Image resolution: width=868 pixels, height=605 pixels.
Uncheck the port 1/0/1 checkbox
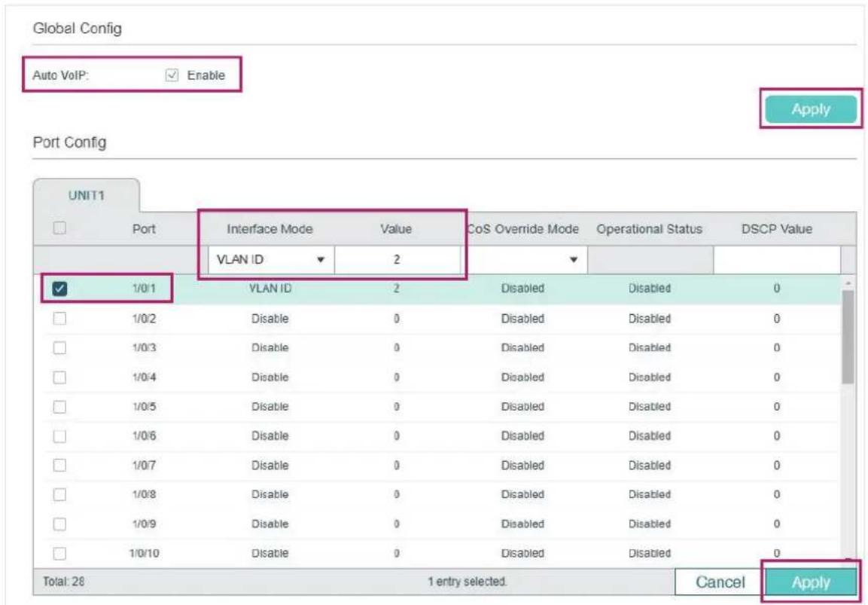coord(59,289)
